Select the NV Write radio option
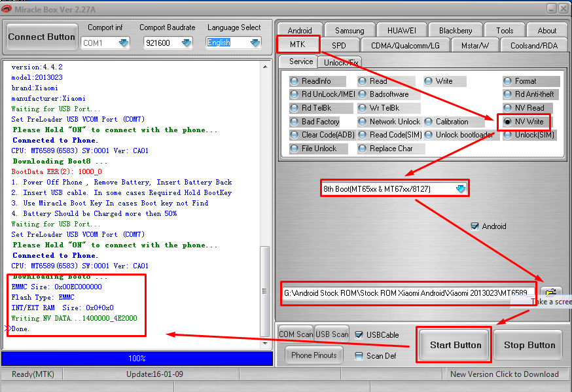This screenshot has height=392, width=572. [x=507, y=122]
